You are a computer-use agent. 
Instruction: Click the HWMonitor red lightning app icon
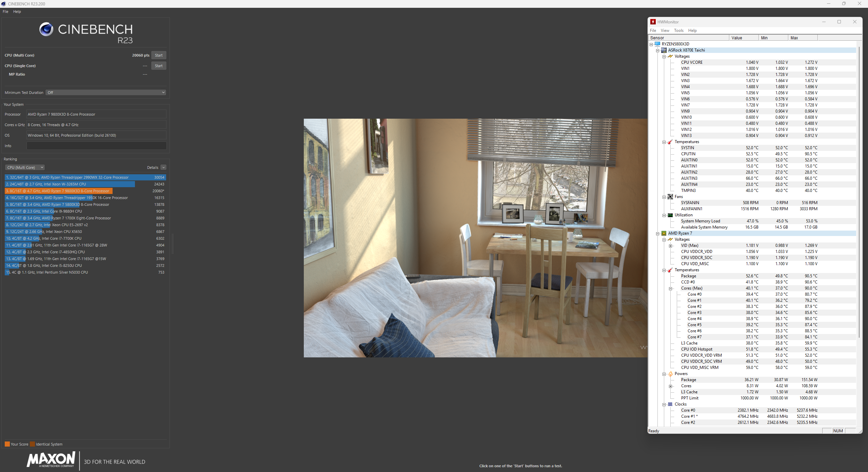653,22
